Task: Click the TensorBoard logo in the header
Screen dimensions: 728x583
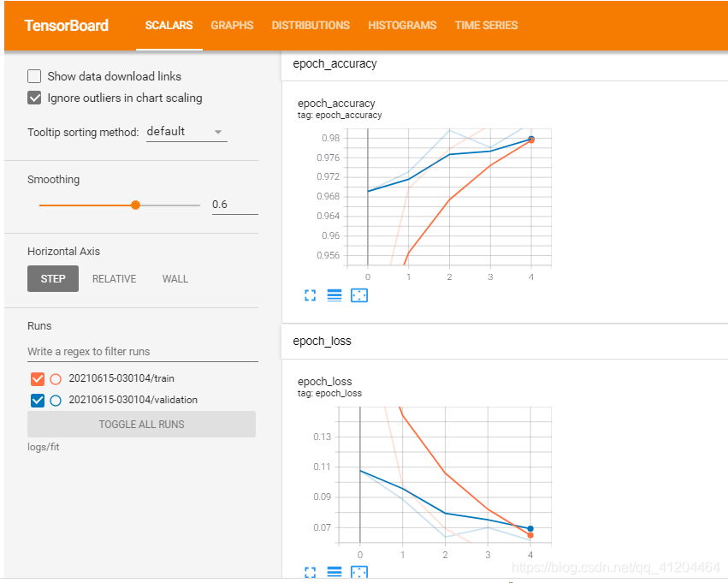Action: 66,25
